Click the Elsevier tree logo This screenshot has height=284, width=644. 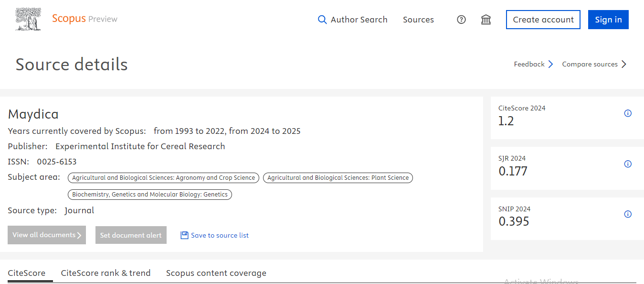[x=28, y=20]
